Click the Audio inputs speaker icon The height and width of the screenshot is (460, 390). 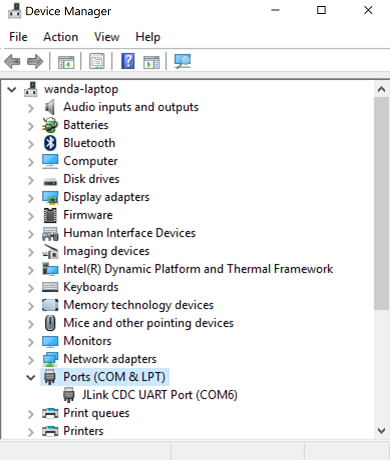click(x=50, y=107)
